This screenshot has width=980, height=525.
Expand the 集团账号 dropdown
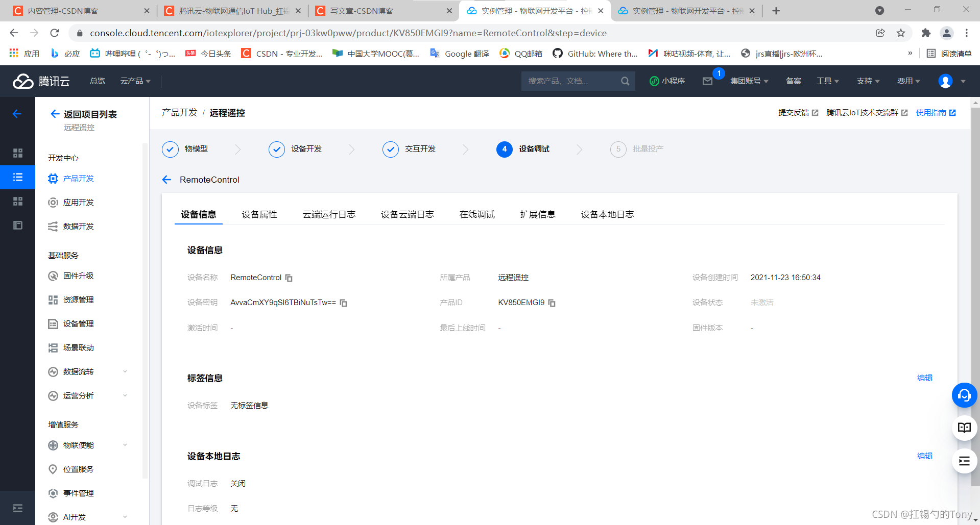pos(749,81)
